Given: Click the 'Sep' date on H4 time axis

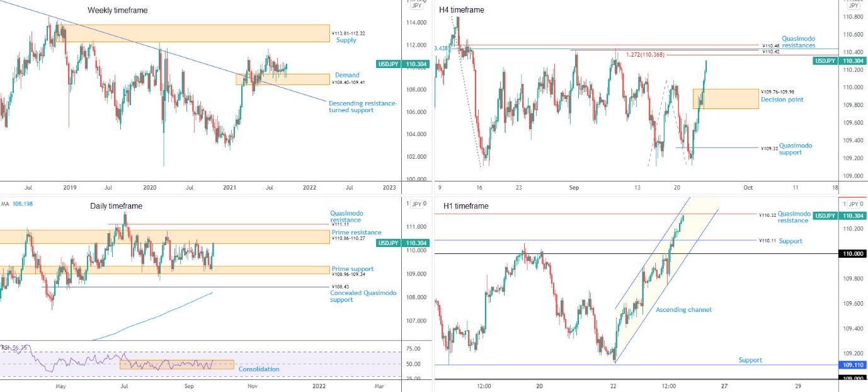Looking at the screenshot, I should click(x=574, y=187).
